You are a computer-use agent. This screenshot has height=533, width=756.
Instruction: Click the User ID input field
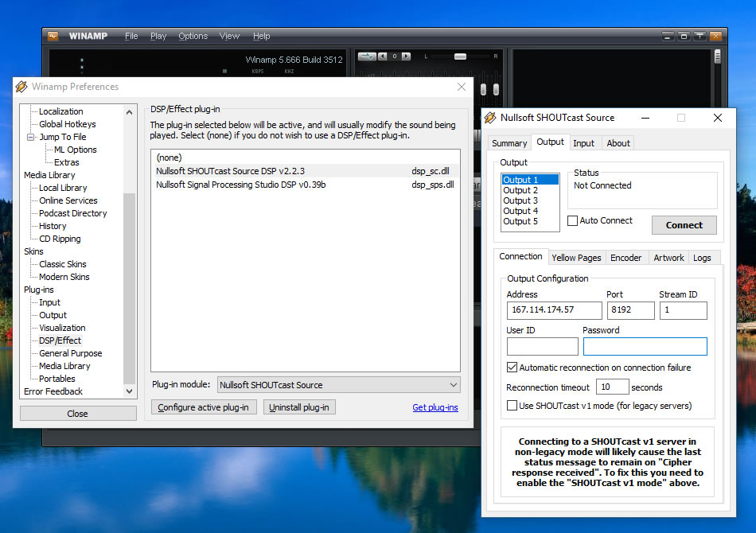[543, 347]
